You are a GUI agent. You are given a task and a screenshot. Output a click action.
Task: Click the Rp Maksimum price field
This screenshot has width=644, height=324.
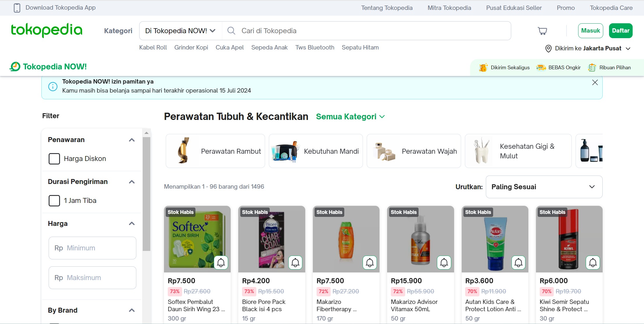(x=92, y=278)
